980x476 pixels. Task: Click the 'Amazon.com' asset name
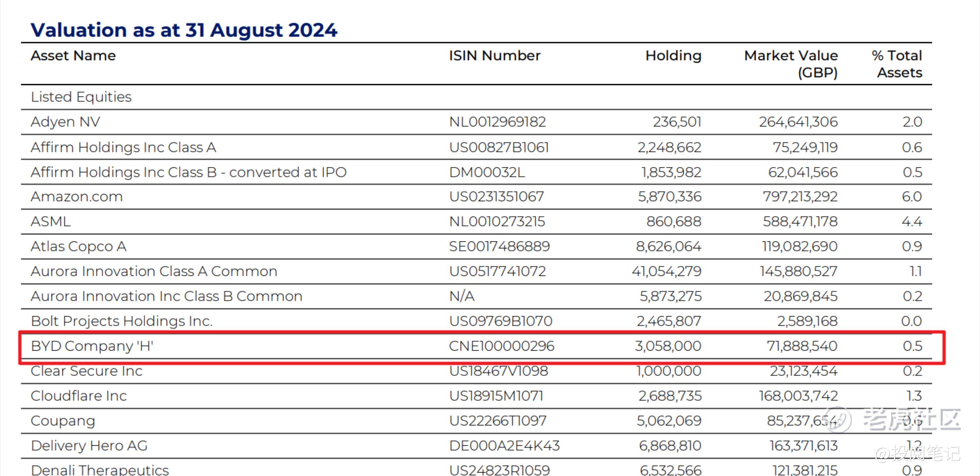[77, 196]
